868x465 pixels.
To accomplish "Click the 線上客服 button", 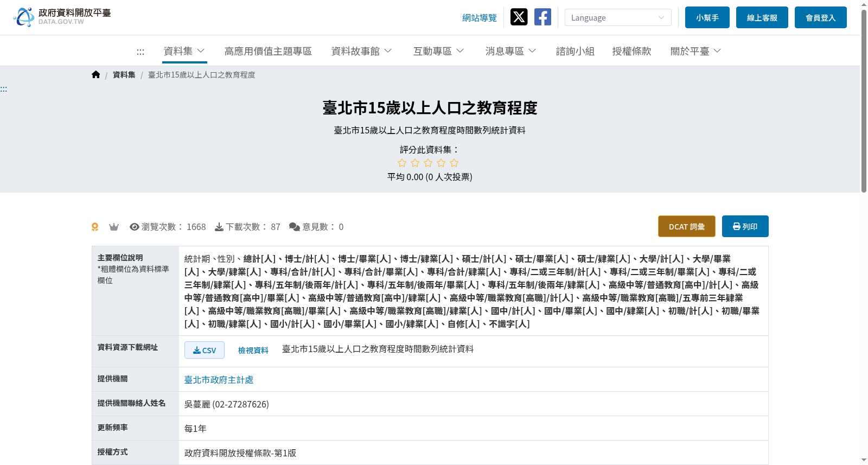I will (x=762, y=17).
